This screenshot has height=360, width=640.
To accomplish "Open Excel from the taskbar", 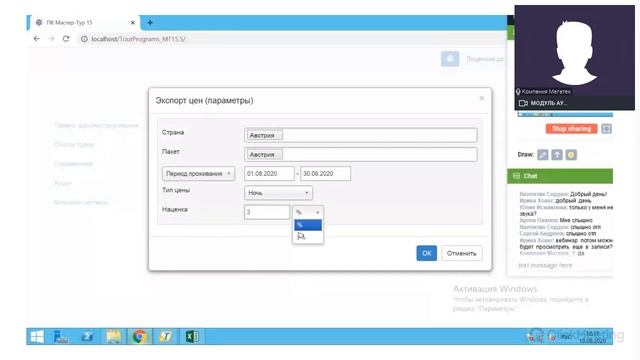I will pyautogui.click(x=192, y=337).
